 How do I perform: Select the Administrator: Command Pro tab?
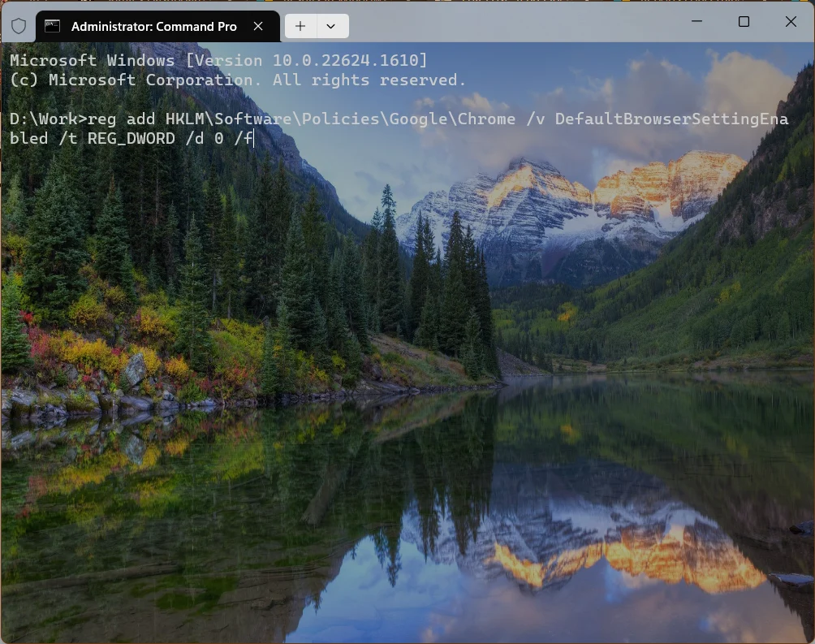click(x=157, y=26)
